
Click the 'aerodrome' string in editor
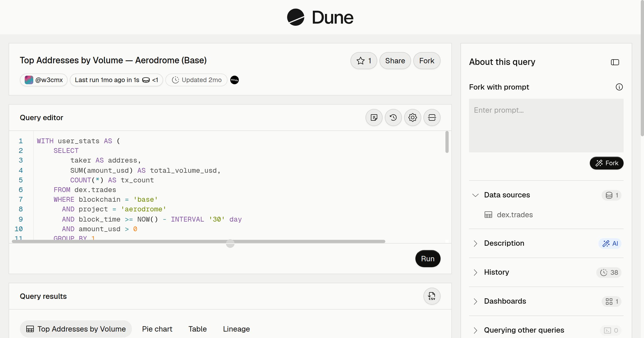(144, 209)
